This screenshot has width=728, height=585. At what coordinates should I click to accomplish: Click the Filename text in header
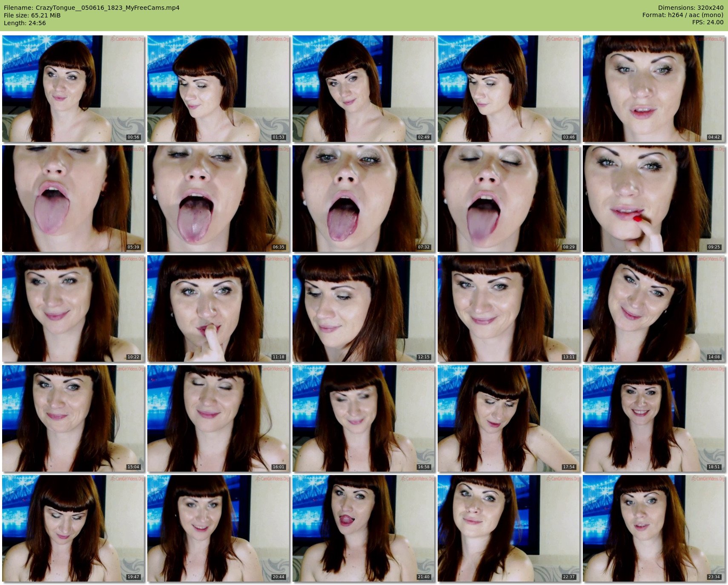pyautogui.click(x=92, y=8)
